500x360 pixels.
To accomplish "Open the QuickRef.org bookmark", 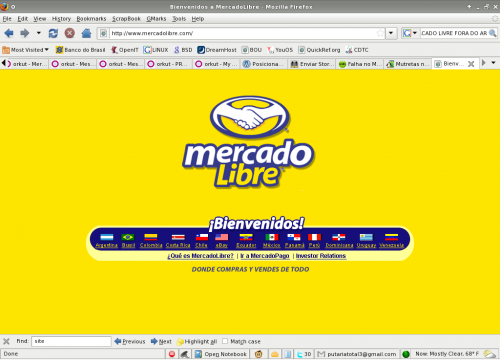I will click(x=319, y=50).
